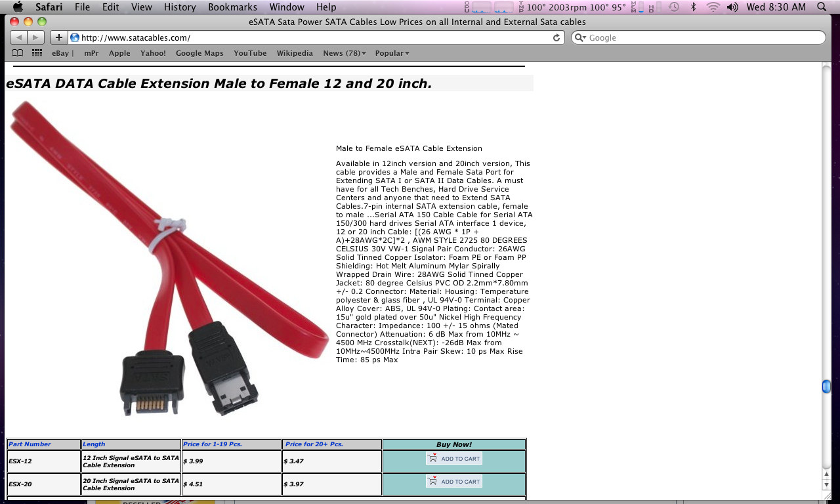Add bookmark with plus button
This screenshot has width=840, height=504.
(x=58, y=37)
